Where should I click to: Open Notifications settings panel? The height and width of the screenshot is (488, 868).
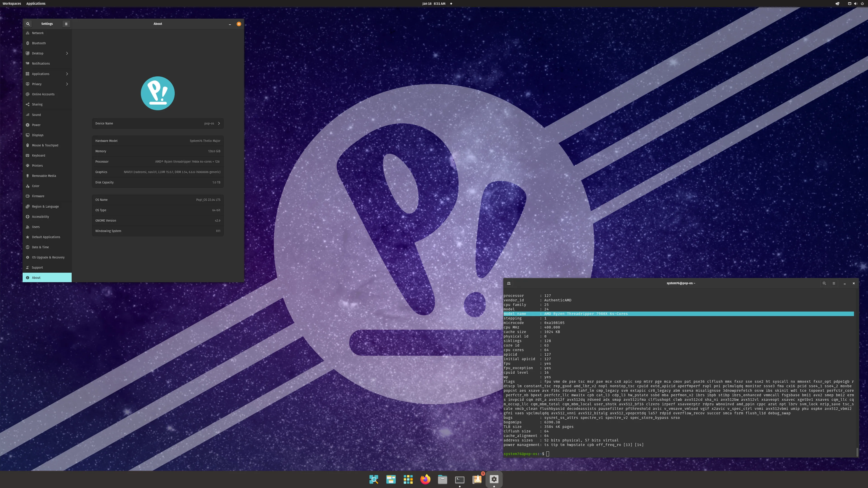[47, 63]
